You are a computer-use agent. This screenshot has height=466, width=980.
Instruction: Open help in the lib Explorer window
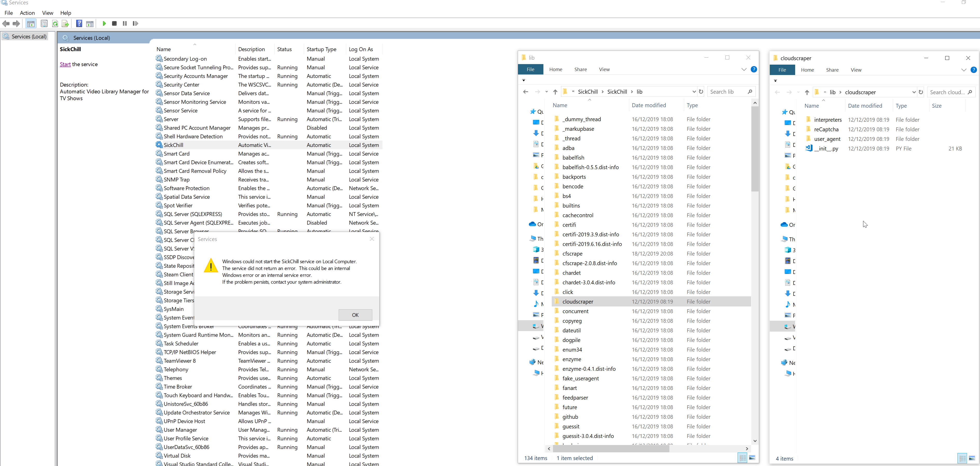pyautogui.click(x=754, y=69)
